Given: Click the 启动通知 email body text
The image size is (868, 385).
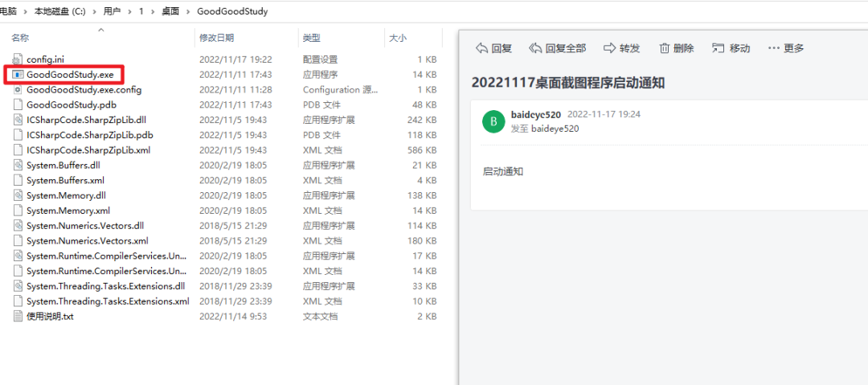Looking at the screenshot, I should [502, 171].
